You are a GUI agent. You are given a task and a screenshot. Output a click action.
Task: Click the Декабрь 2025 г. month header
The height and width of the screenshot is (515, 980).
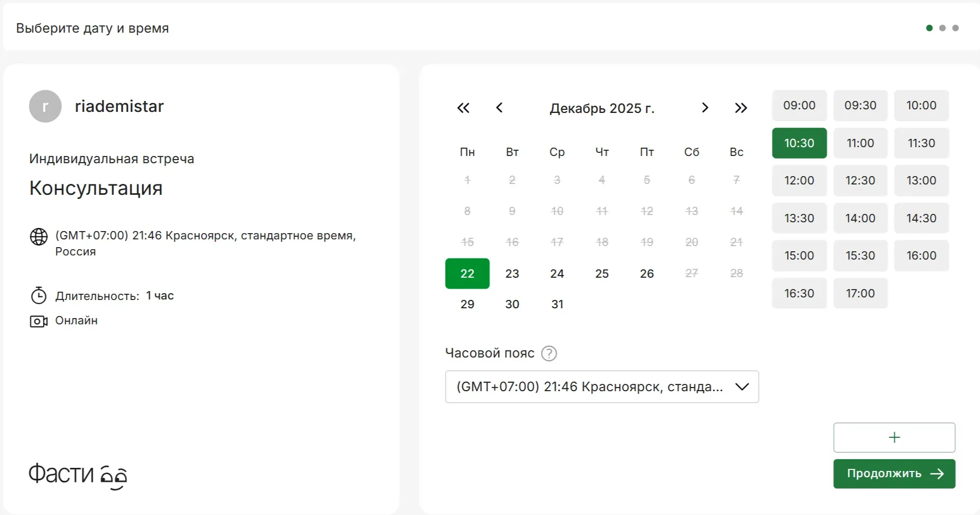[602, 108]
